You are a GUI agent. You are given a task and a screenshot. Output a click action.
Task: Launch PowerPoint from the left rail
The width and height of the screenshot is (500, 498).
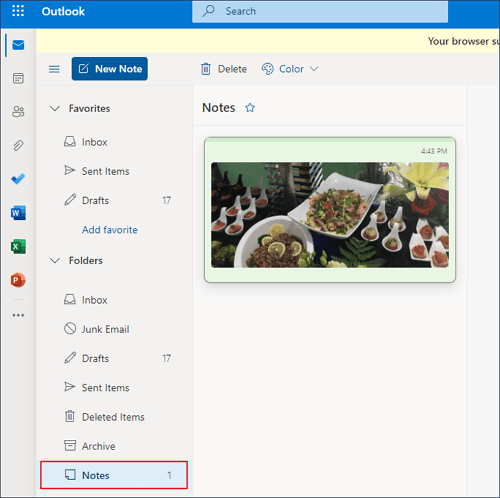click(18, 280)
